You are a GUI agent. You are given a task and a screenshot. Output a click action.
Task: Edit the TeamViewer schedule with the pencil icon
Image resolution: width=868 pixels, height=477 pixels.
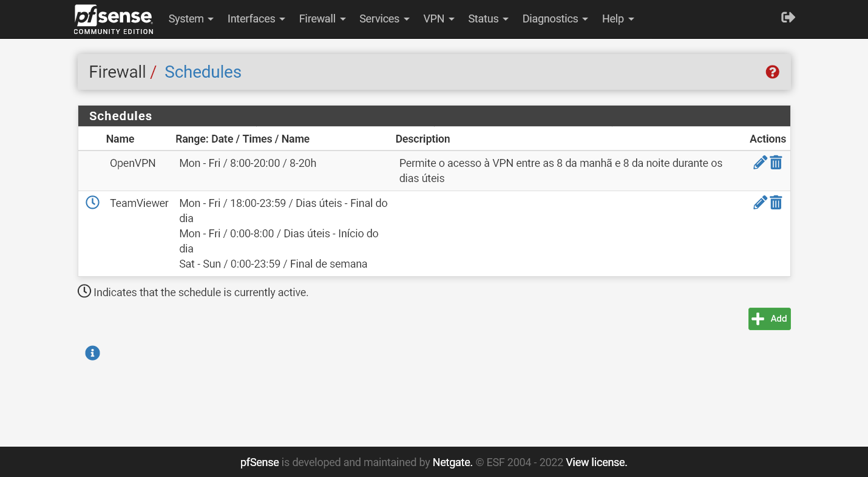coord(759,202)
